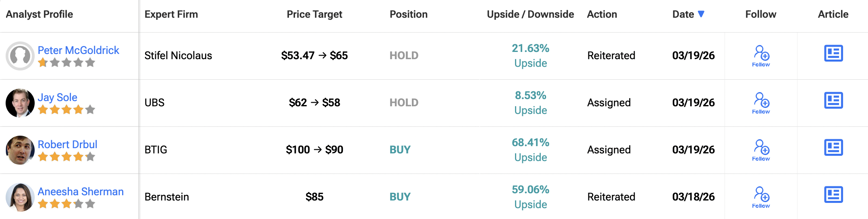The height and width of the screenshot is (219, 868).
Task: Open Bernstein rating article icon
Action: (833, 194)
